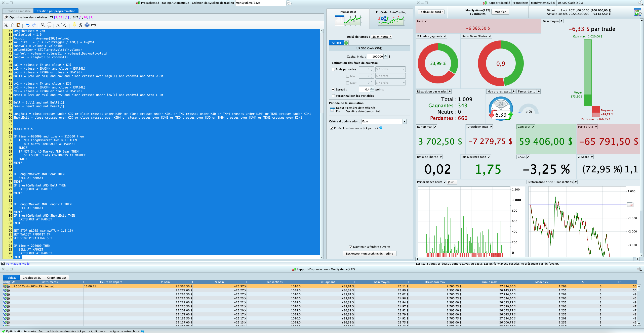Switch to the Création simplifiée tab
The height and width of the screenshot is (333, 644).
pyautogui.click(x=18, y=11)
